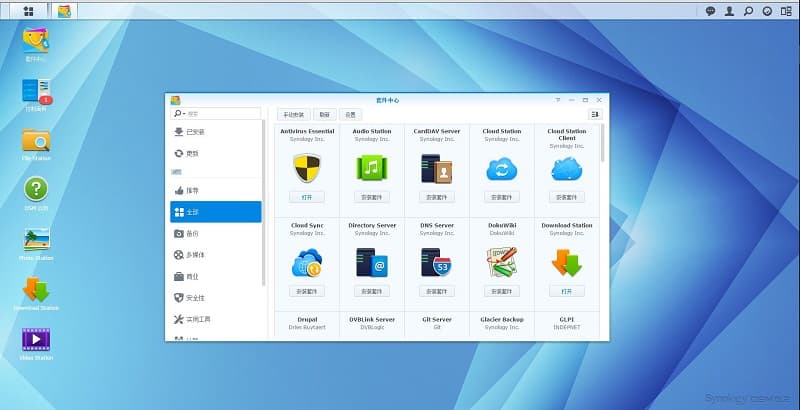
Task: Click the user account icon in taskbar
Action: (730, 11)
